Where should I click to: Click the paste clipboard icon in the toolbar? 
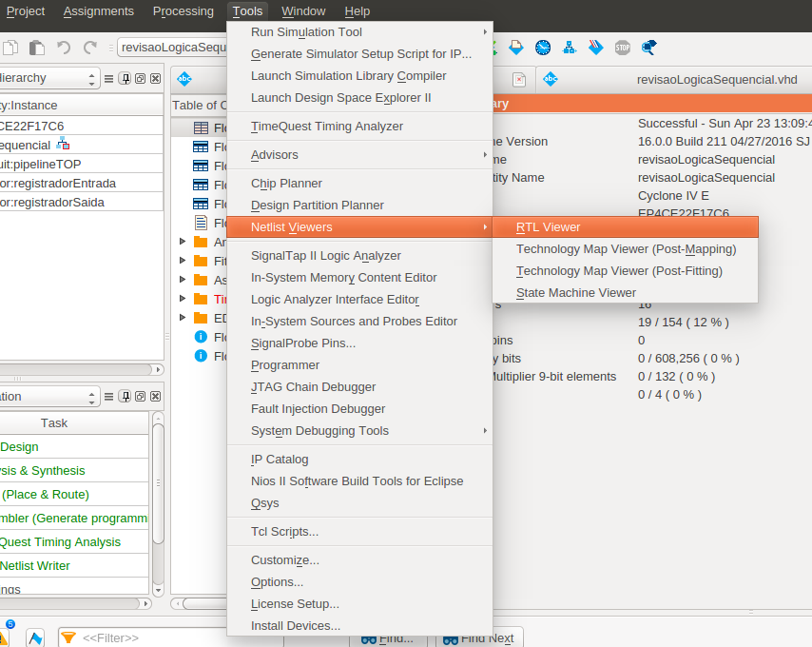pos(37,48)
